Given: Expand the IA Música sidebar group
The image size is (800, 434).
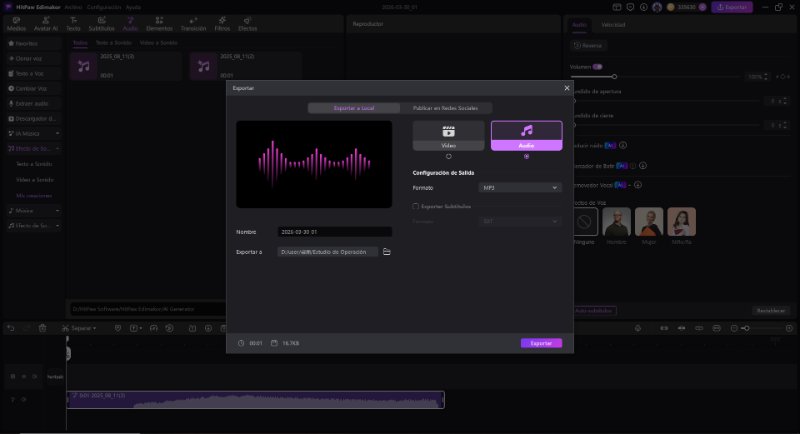Looking at the screenshot, I should (34, 134).
